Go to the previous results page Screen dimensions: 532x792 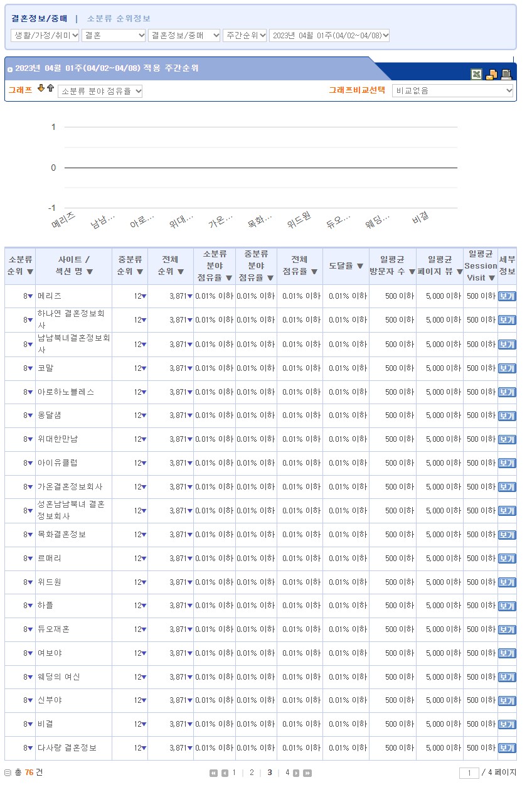[225, 773]
